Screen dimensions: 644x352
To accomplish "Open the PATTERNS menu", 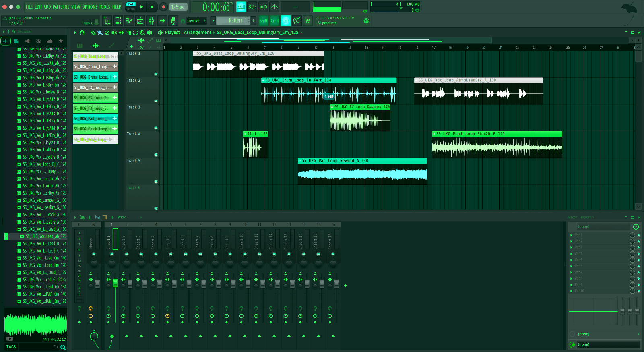I will pos(61,7).
